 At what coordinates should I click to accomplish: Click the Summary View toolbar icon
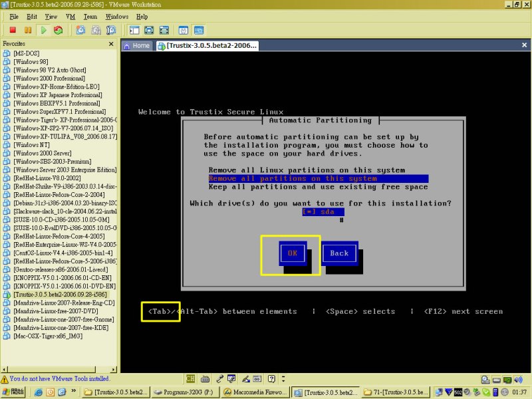tap(184, 30)
